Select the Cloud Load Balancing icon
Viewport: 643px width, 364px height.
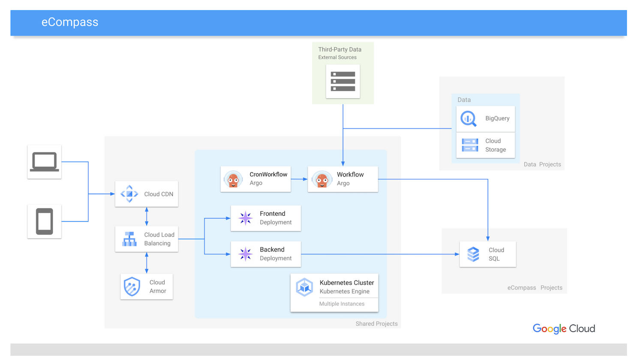129,239
